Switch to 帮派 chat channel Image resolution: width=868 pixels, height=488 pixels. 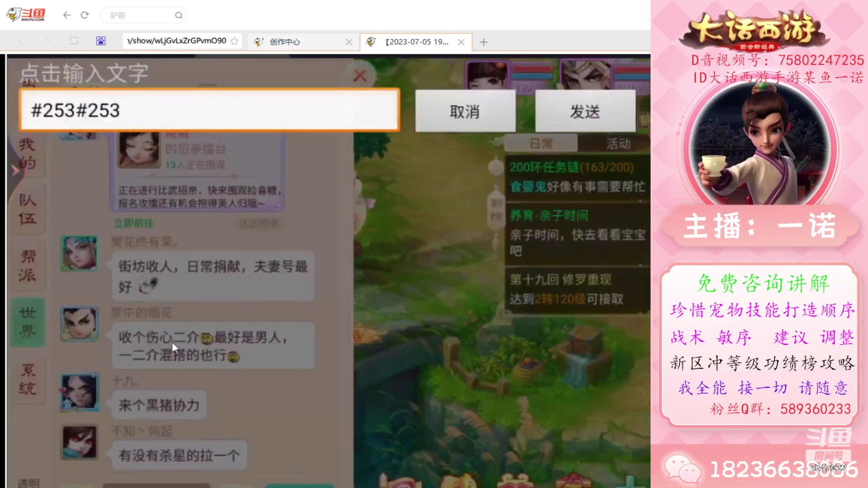tap(27, 266)
